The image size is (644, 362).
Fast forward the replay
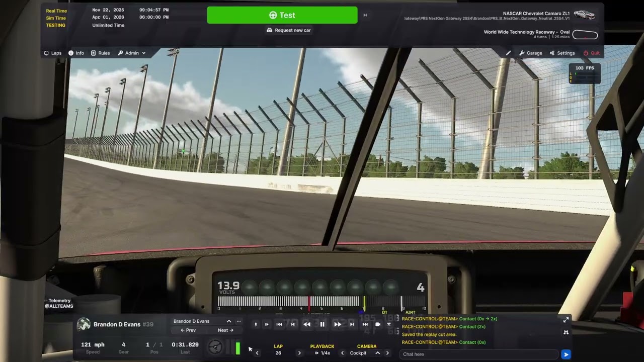pos(338,324)
